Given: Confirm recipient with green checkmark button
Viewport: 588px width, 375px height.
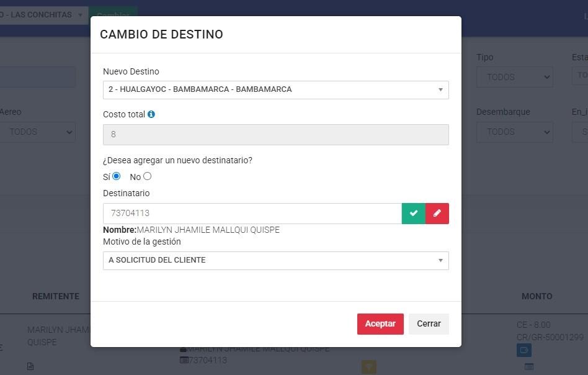Looking at the screenshot, I should pos(414,213).
